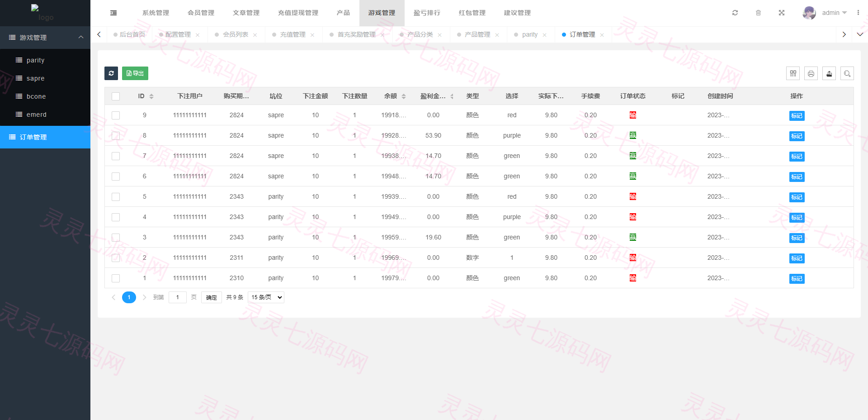Open the 系统管理 top menu
The image size is (868, 420).
[156, 13]
